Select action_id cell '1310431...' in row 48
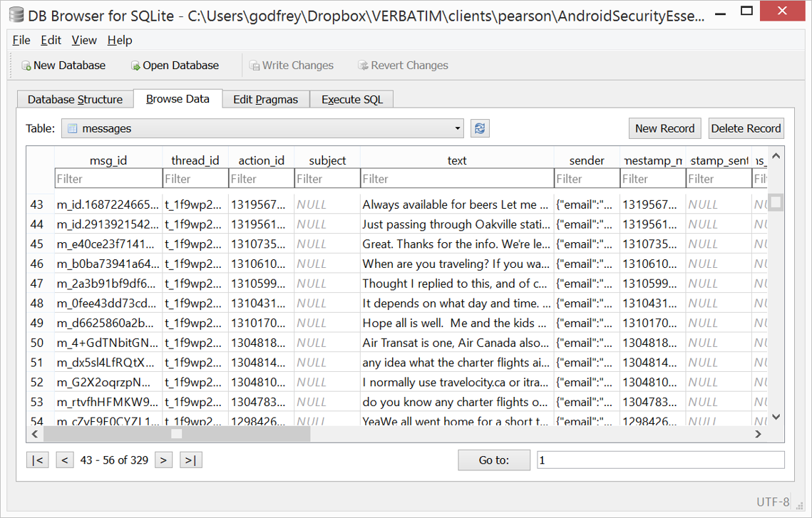 coord(262,304)
